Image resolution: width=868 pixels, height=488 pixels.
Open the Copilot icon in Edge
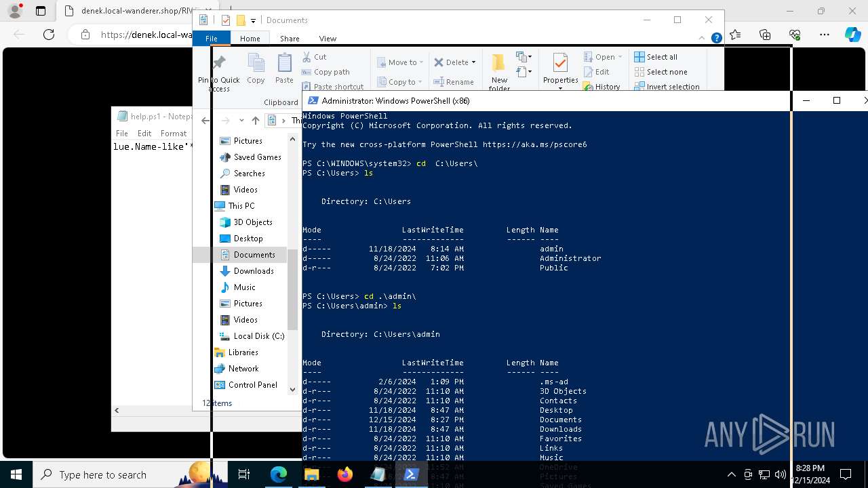853,35
